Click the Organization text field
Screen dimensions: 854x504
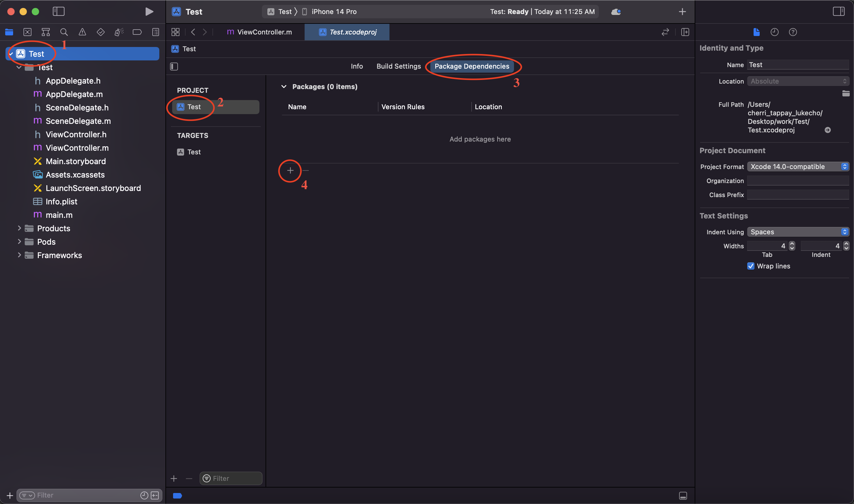(798, 181)
